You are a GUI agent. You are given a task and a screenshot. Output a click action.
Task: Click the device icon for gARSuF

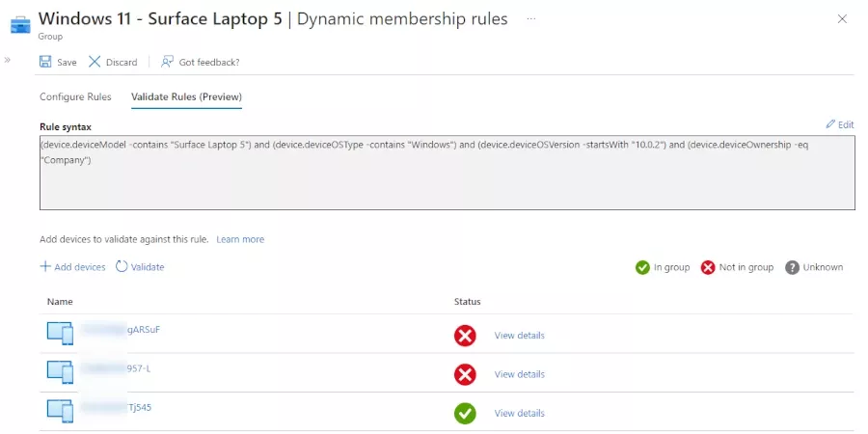[60, 334]
